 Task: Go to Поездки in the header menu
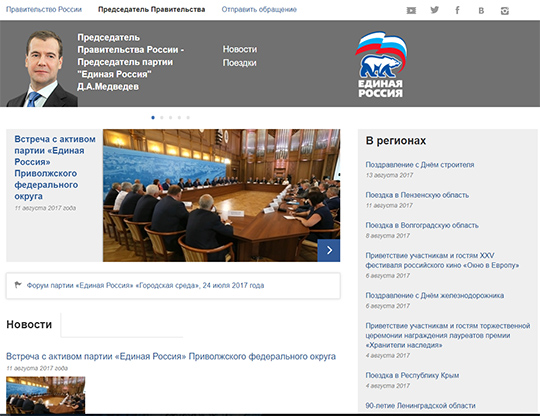pos(239,63)
